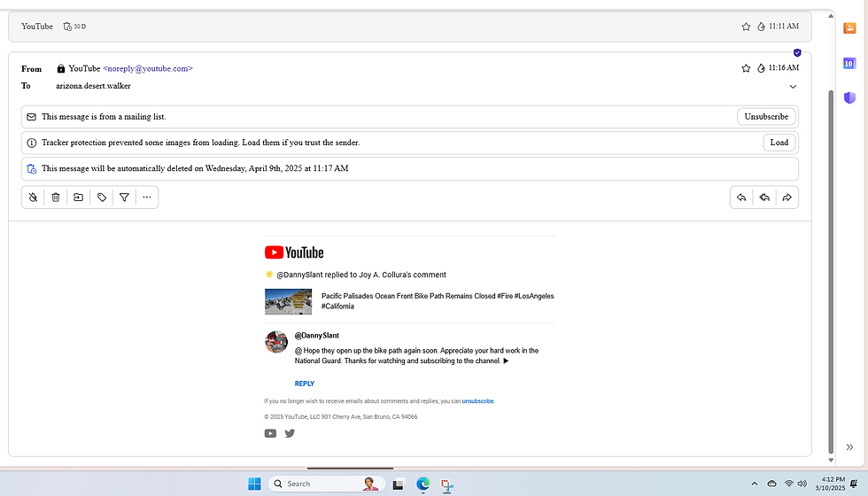Forward the message
Image resolution: width=868 pixels, height=496 pixels.
(787, 197)
